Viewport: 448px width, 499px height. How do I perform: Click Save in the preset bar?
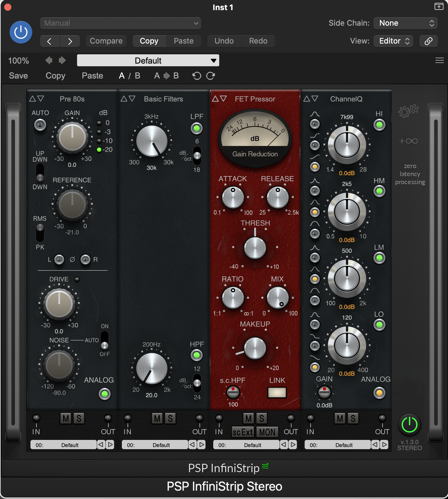coord(19,76)
